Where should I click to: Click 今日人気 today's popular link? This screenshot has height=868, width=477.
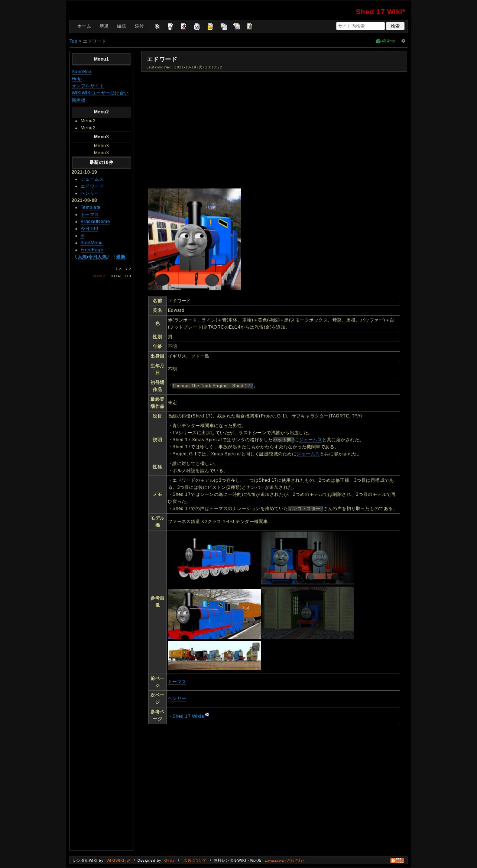97,257
